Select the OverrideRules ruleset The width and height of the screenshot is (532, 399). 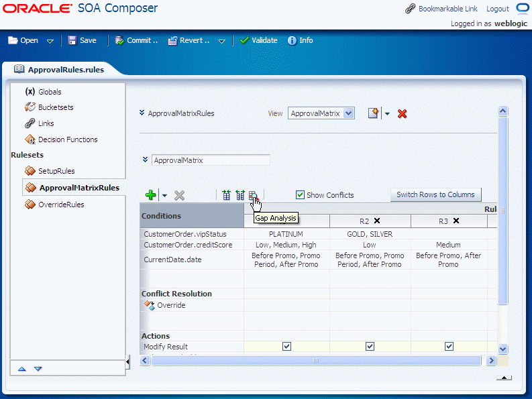(61, 205)
